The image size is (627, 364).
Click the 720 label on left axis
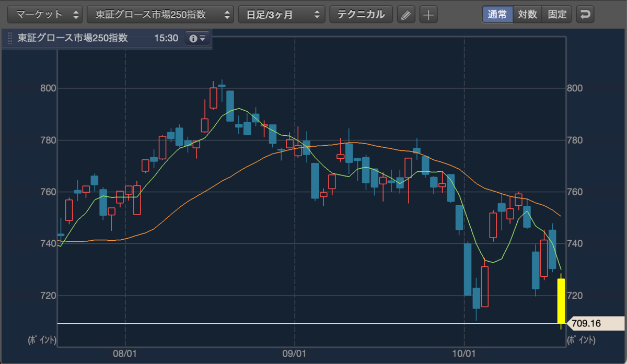coord(48,296)
